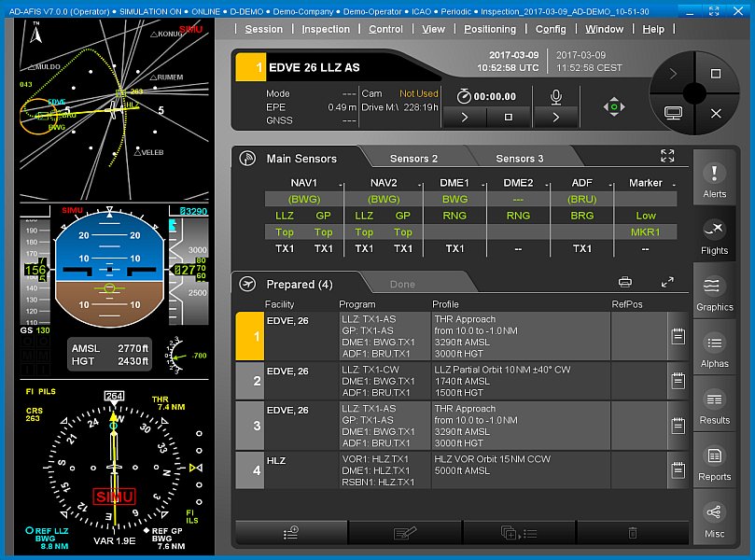The height and width of the screenshot is (560, 755).
Task: Click the duplicate flight list button
Action: coord(519,533)
